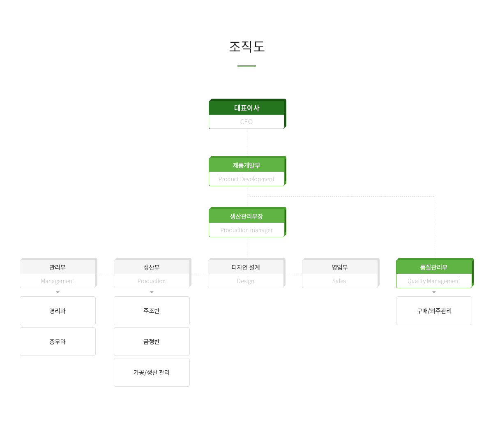Viewport: 493px width, 448px height.
Task: Click the 경리과 sub-department box
Action: coord(58,311)
